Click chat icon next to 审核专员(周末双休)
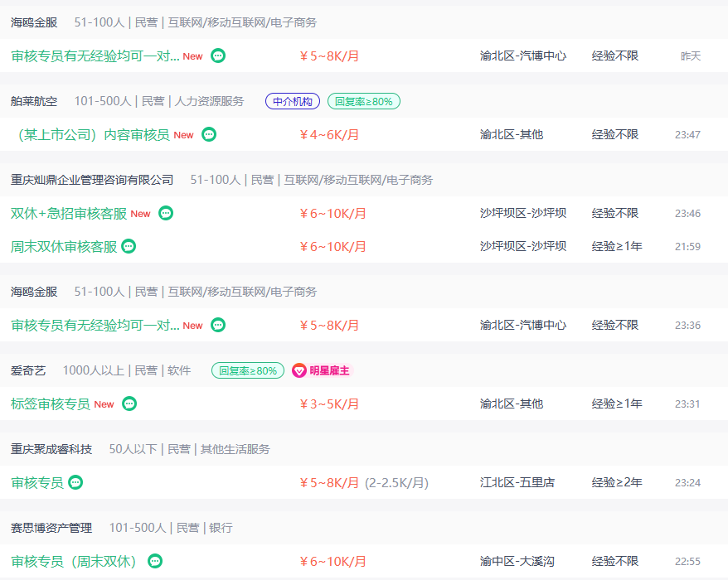 coord(155,561)
